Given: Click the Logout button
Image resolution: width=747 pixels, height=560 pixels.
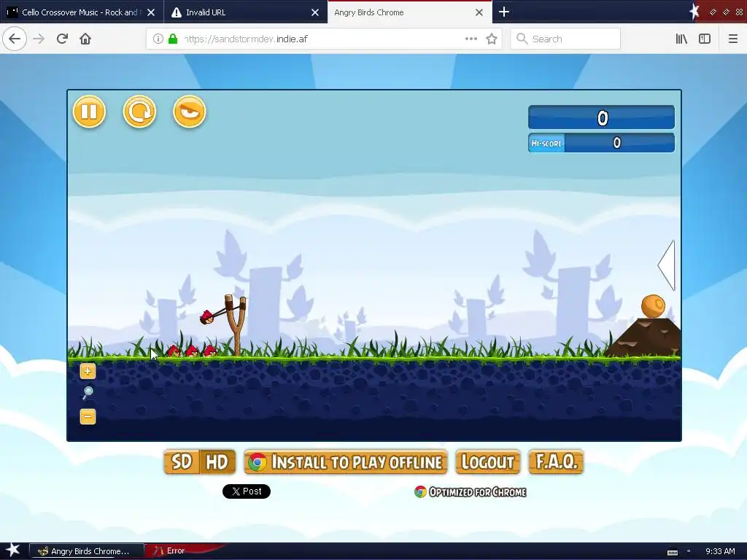Looking at the screenshot, I should point(488,462).
